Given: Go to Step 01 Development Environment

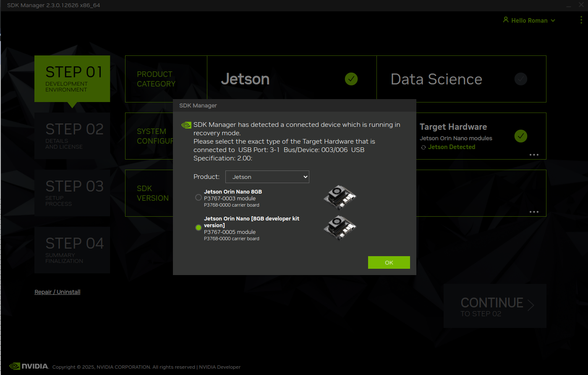Looking at the screenshot, I should [72, 79].
